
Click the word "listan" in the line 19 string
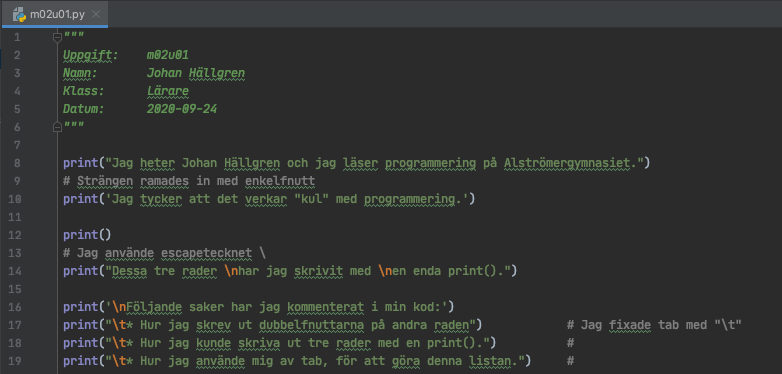pos(490,361)
